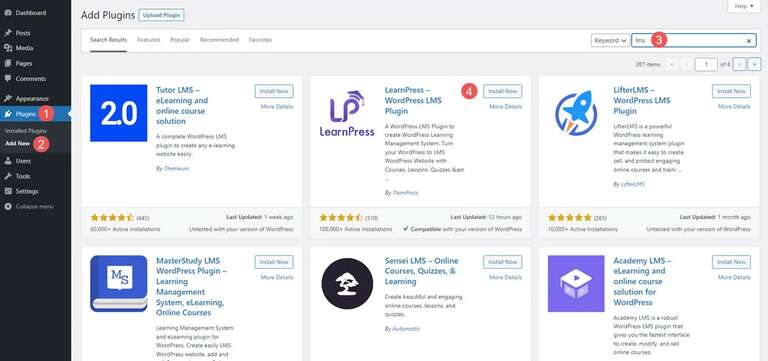Click the Posts pin icon
The width and height of the screenshot is (768, 361).
tap(8, 33)
